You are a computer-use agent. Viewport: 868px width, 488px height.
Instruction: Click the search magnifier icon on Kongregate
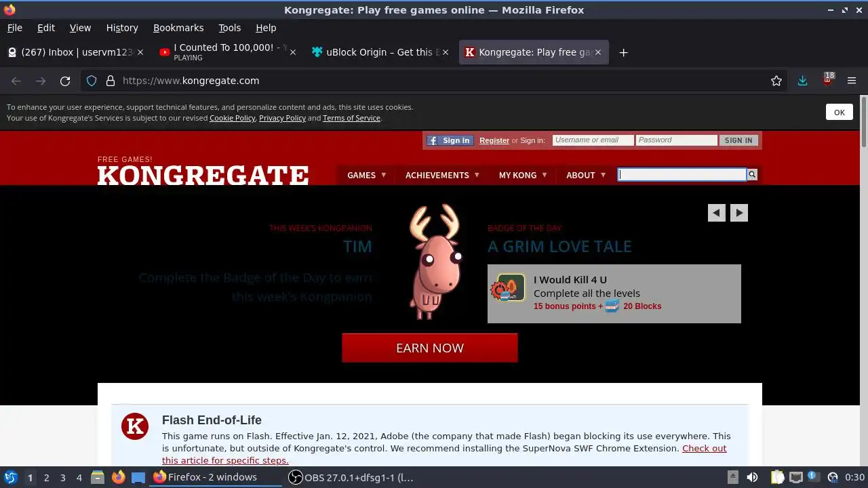point(752,175)
